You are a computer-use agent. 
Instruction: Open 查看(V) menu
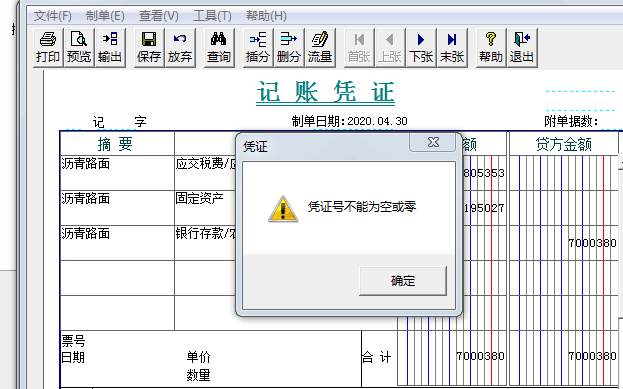pos(159,16)
